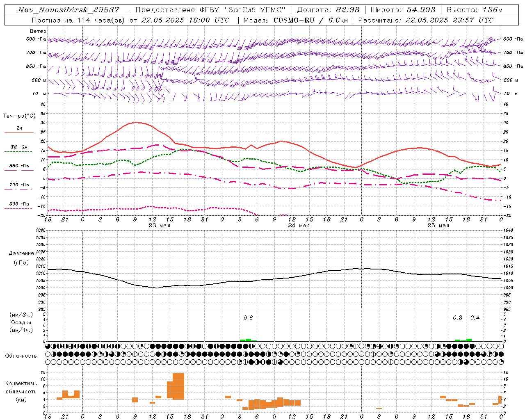Viewport: 525px width, 420px height.
Task: Click the precipitation value 0.3
Action: 457,318
